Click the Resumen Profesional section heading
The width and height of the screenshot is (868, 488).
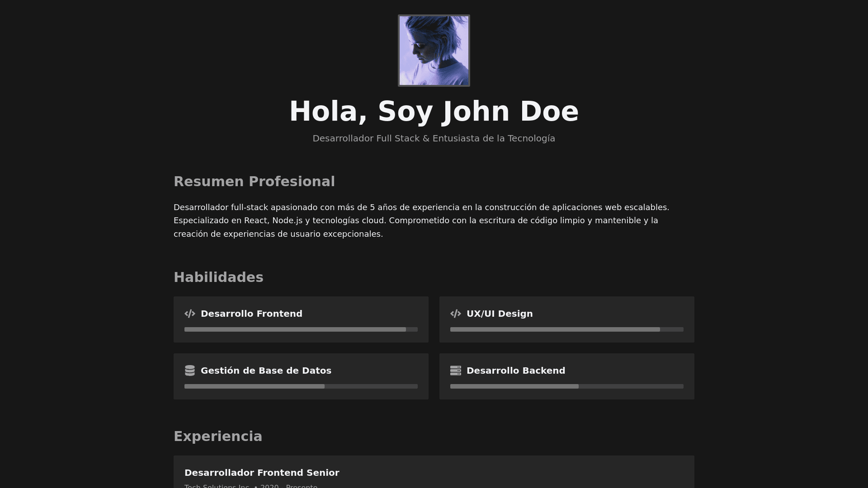tap(254, 182)
